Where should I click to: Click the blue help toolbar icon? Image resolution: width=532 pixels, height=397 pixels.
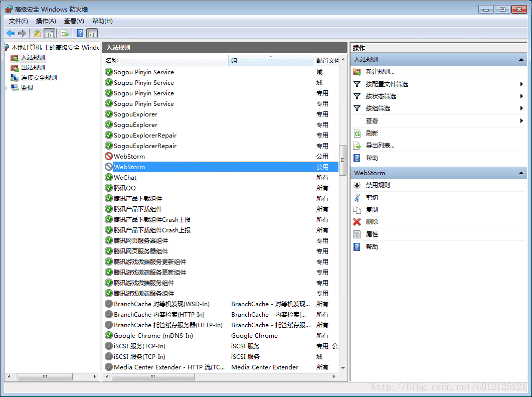(x=80, y=33)
